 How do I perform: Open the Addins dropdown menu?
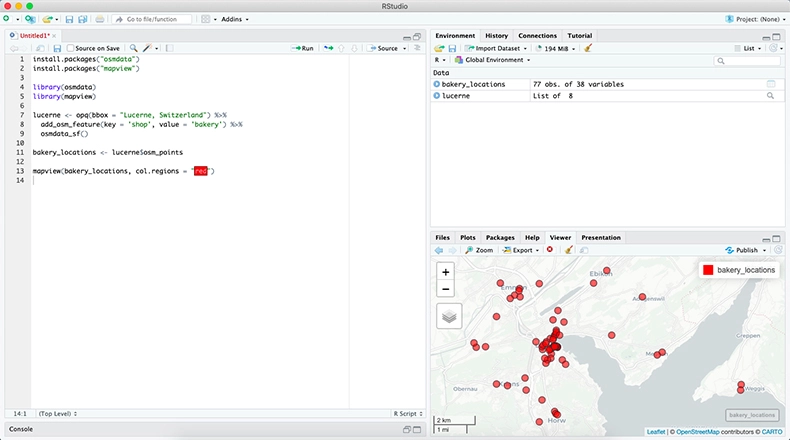234,19
